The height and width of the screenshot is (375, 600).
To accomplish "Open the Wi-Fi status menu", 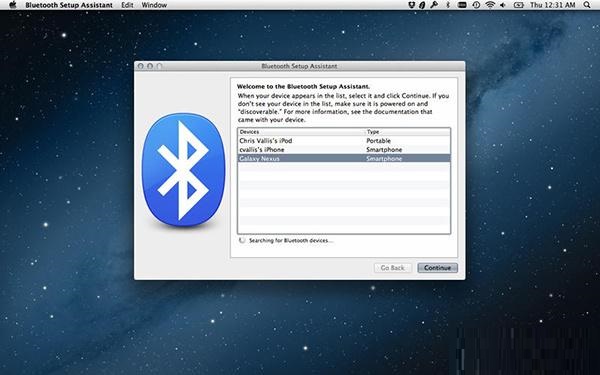I will 490,5.
